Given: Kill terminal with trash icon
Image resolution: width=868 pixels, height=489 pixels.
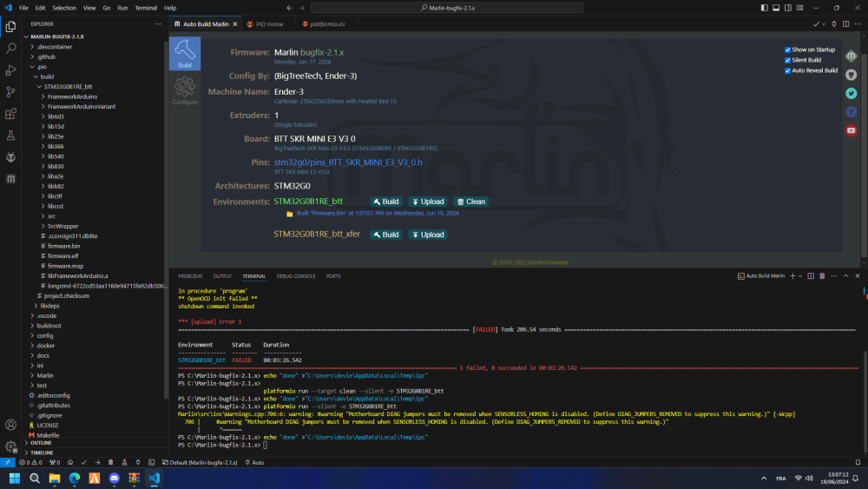Looking at the screenshot, I should point(822,276).
